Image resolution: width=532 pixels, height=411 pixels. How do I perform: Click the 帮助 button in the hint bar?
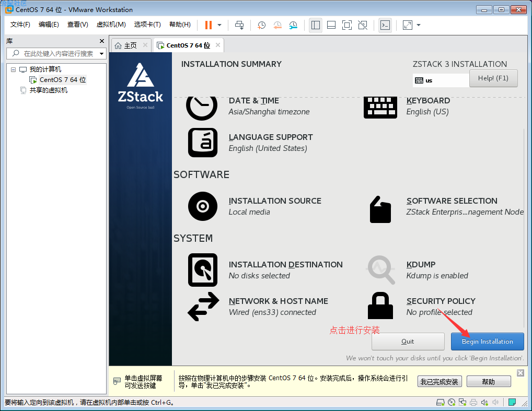click(489, 382)
